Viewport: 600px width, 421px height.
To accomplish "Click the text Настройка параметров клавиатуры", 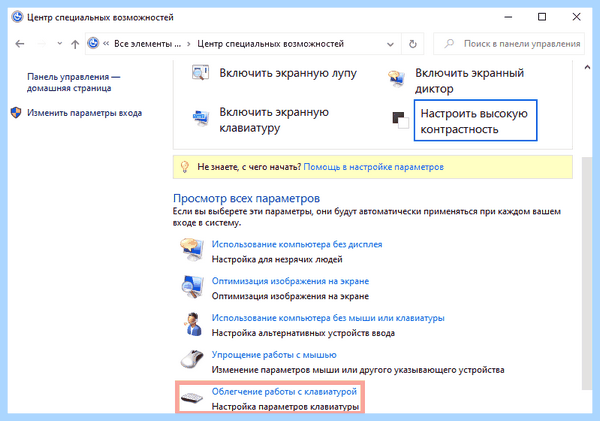I will pyautogui.click(x=285, y=406).
